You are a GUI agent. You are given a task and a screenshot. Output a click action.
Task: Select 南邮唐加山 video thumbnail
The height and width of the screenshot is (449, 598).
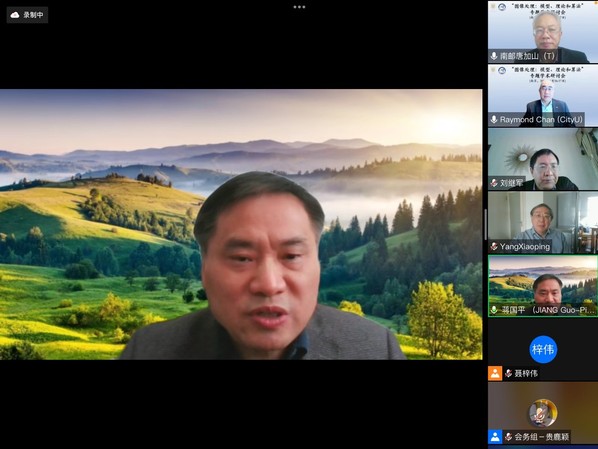[543, 32]
